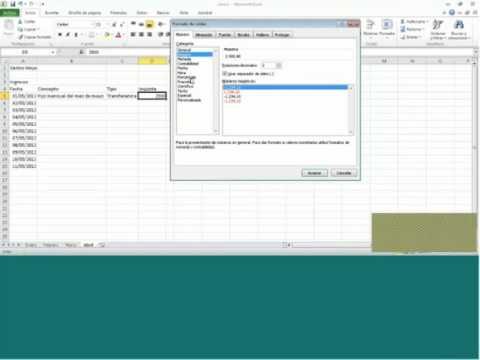Click the Eliminar cells icon
Viewport: 480px width, 360px height.
coord(370,25)
